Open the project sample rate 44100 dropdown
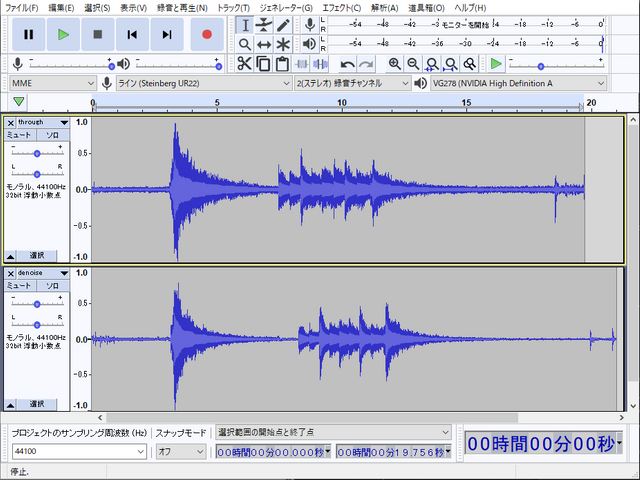 [x=79, y=451]
